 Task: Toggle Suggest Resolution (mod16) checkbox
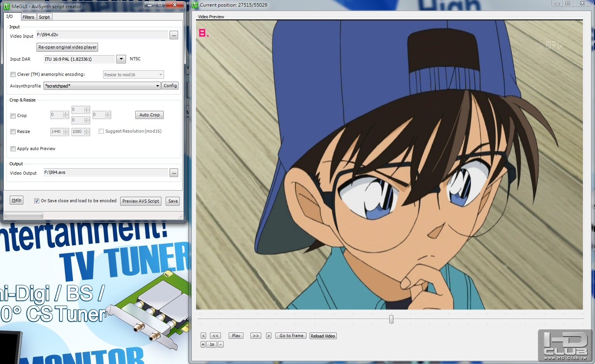point(101,131)
